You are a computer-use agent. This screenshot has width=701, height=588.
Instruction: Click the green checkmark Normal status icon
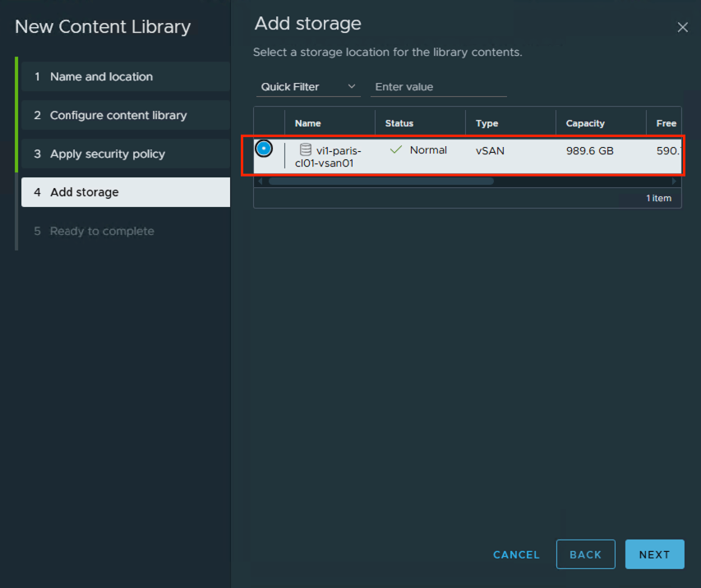[x=396, y=149]
